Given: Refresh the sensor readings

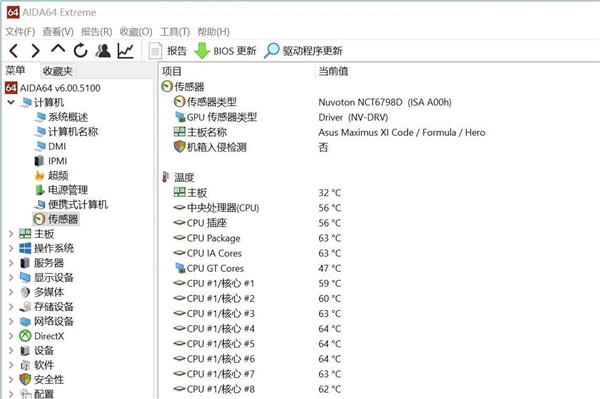Looking at the screenshot, I should pos(80,50).
